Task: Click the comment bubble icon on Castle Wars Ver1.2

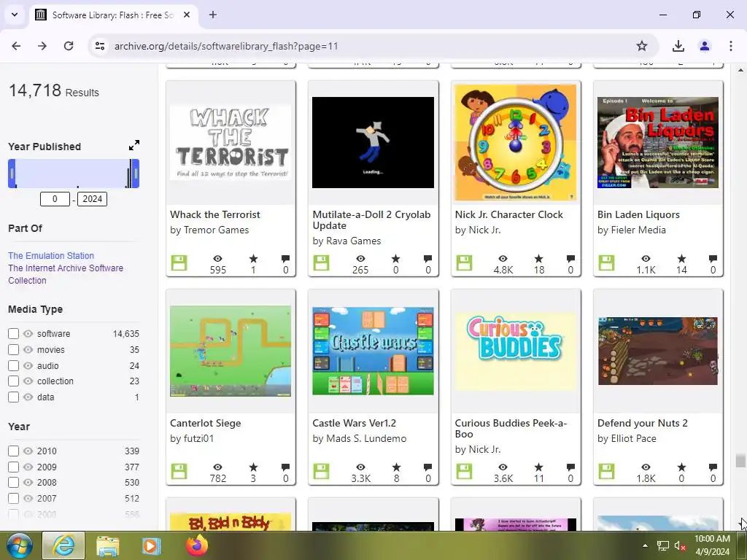Action: tap(427, 467)
